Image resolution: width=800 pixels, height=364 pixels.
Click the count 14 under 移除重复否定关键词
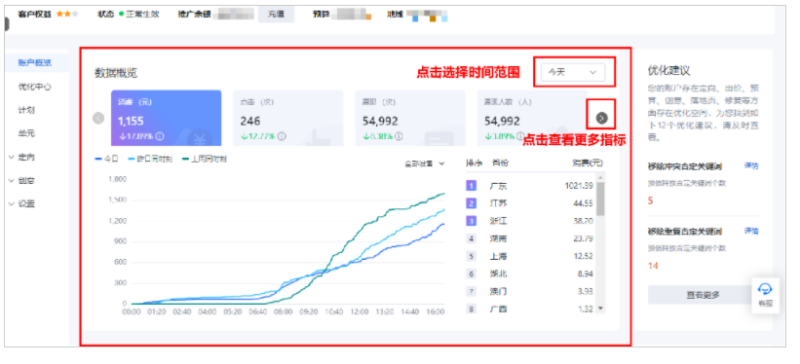tap(653, 266)
